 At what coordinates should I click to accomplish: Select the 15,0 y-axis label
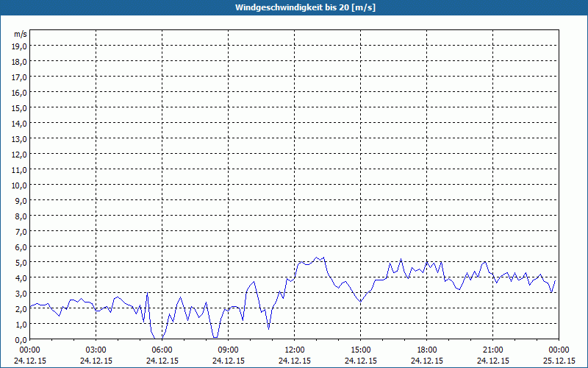[x=19, y=108]
